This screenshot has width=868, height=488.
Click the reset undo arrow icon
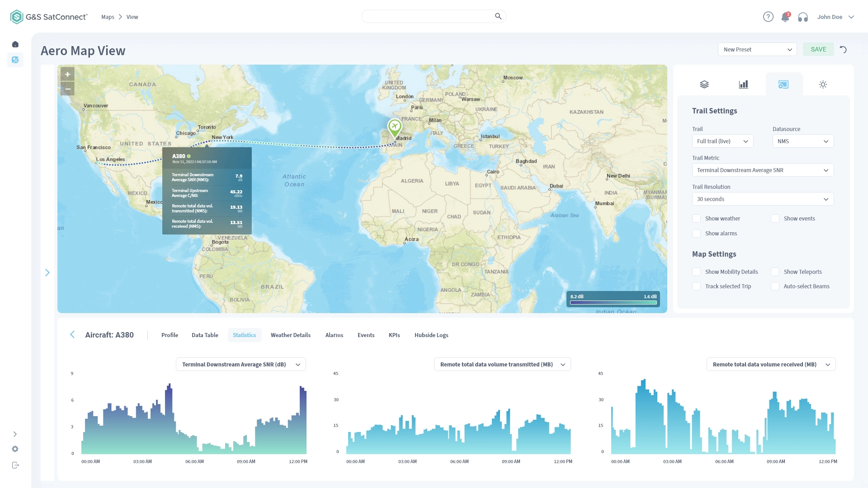[x=843, y=50]
